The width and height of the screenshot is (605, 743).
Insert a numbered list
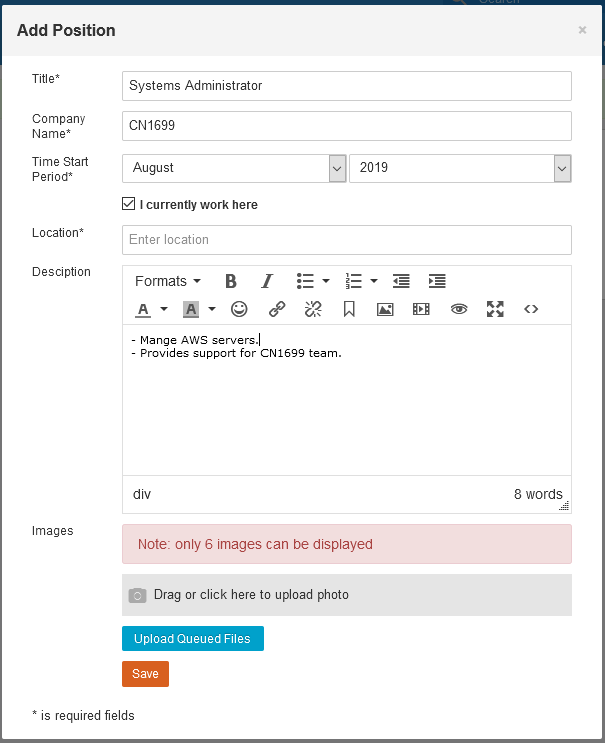353,281
